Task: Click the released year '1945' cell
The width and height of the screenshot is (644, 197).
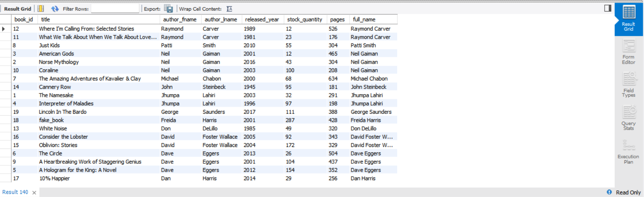Action: 263,87
